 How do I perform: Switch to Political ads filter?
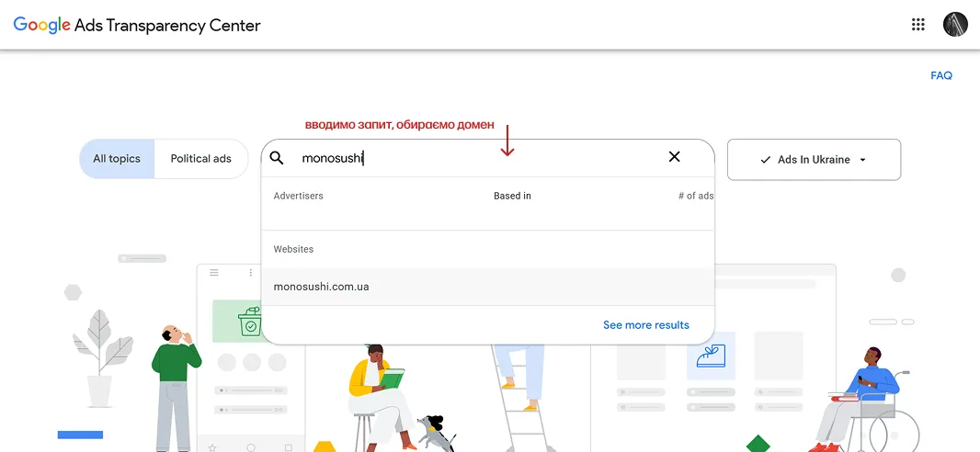tap(200, 159)
